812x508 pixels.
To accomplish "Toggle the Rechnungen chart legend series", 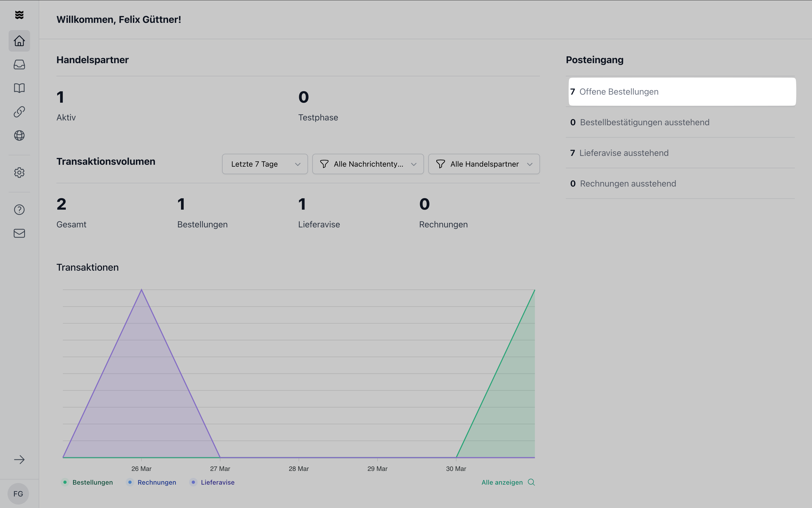I will [151, 482].
